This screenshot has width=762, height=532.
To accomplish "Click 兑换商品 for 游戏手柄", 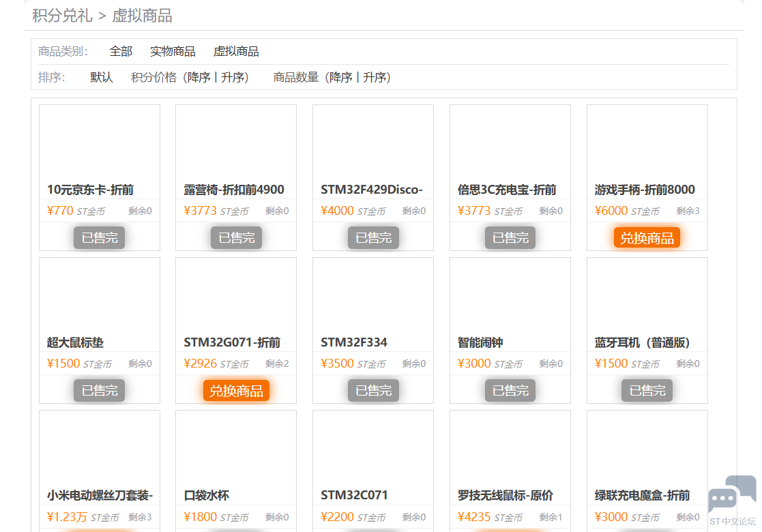I will pos(647,237).
